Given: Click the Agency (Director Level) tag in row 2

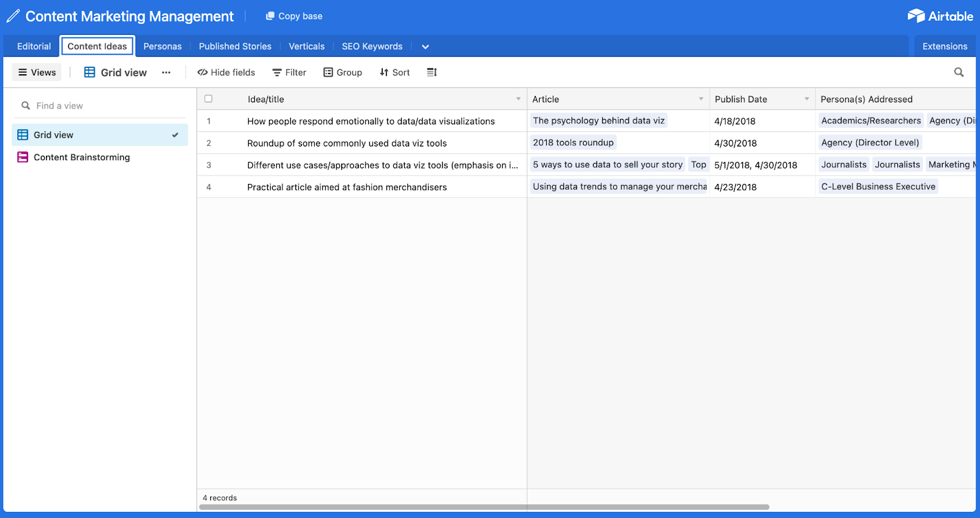Looking at the screenshot, I should (870, 143).
